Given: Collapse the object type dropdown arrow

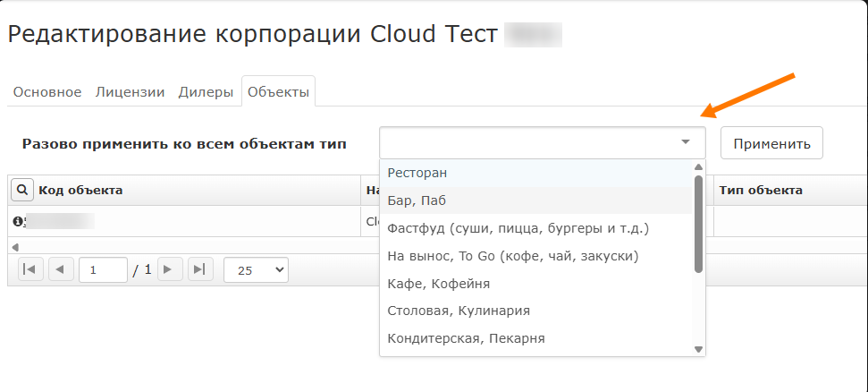Looking at the screenshot, I should (x=686, y=142).
